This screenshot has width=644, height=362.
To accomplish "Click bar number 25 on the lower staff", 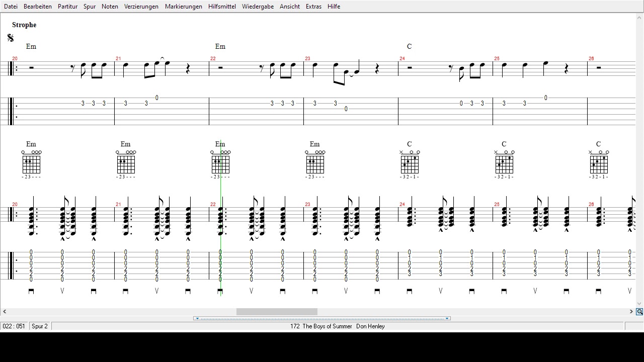I will coord(497,205).
